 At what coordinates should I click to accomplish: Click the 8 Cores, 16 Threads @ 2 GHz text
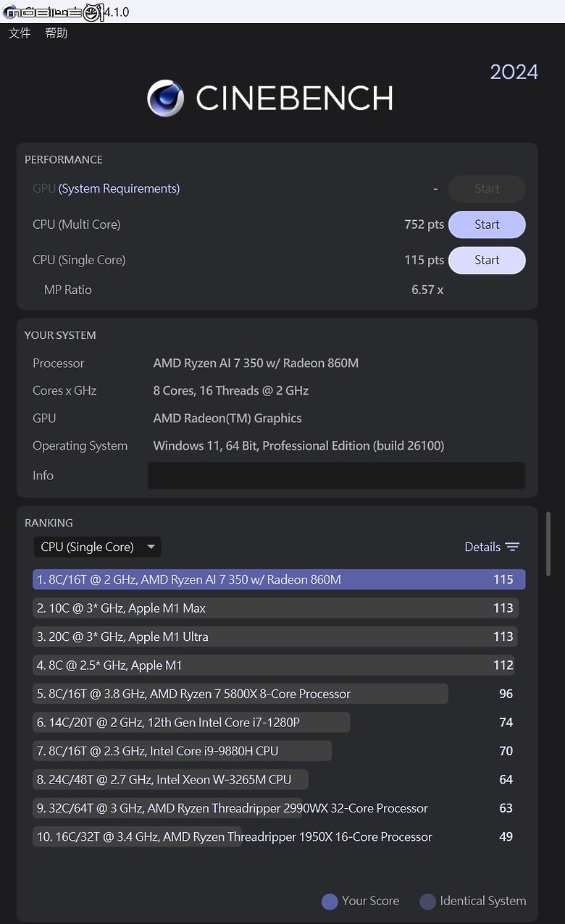[231, 390]
